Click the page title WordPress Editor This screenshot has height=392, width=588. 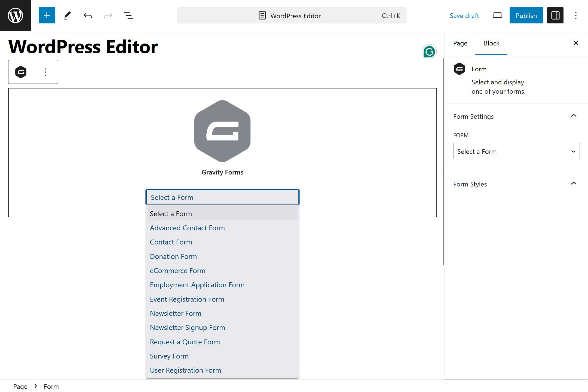[x=83, y=47]
